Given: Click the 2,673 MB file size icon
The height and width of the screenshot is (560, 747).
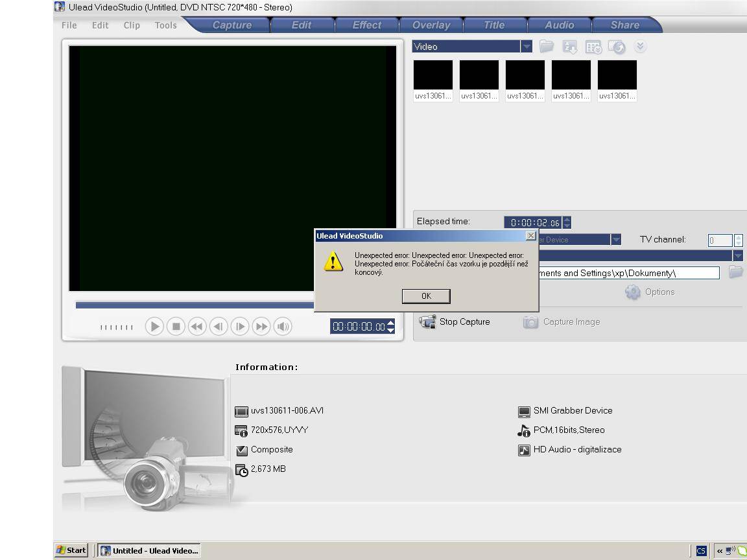Looking at the screenshot, I should pyautogui.click(x=241, y=470).
